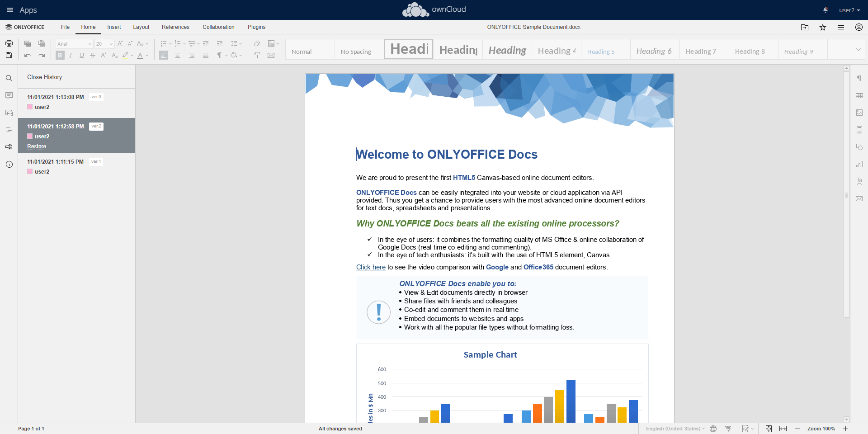Switch to the Layout tab

pyautogui.click(x=141, y=27)
